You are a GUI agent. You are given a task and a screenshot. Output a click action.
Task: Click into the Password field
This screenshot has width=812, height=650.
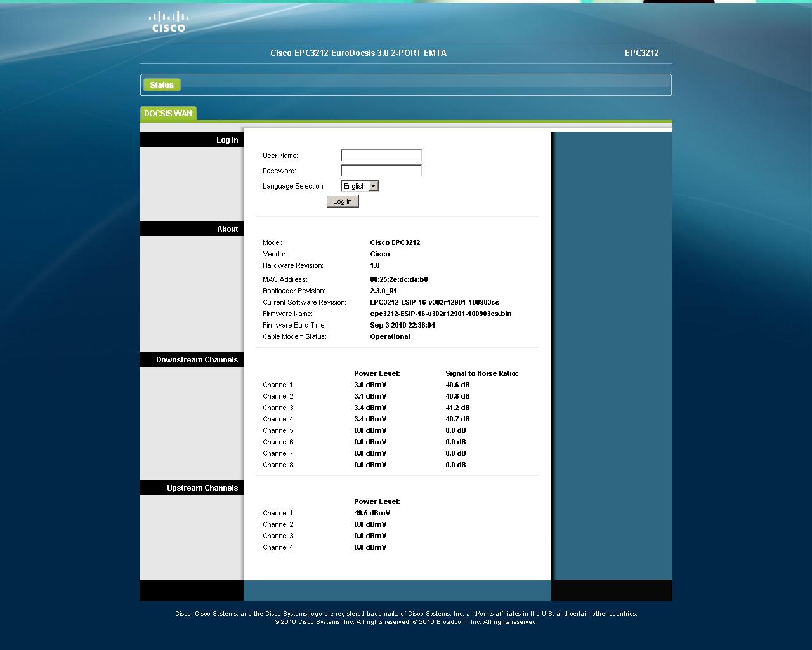click(x=381, y=171)
